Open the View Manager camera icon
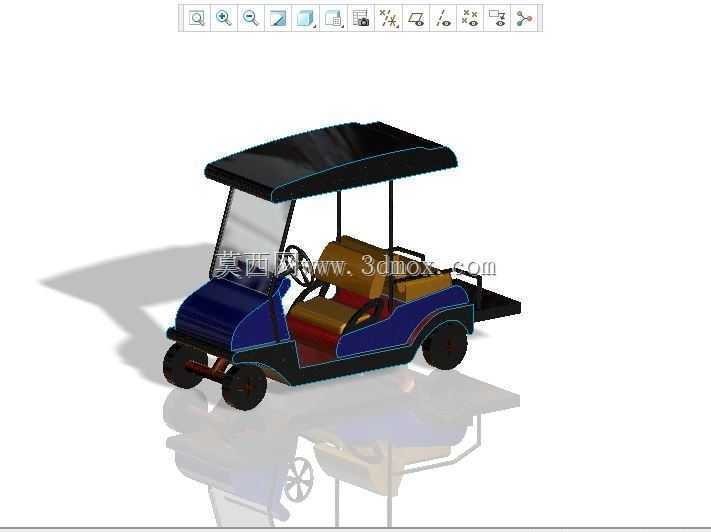Image resolution: width=711 pixels, height=532 pixels. point(361,19)
